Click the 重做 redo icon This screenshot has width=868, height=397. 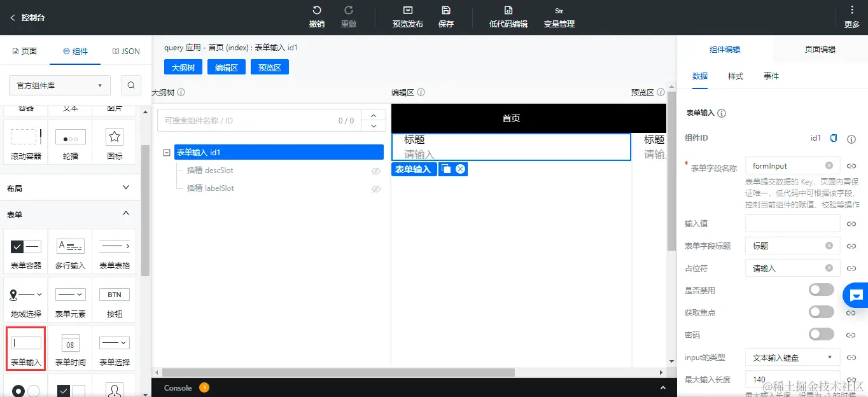click(x=349, y=10)
